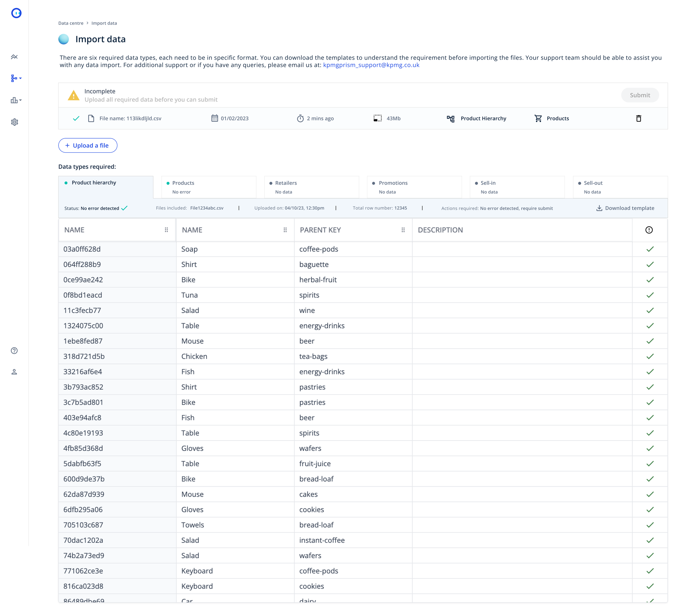
Task: Click the Upload a file button
Action: click(87, 146)
